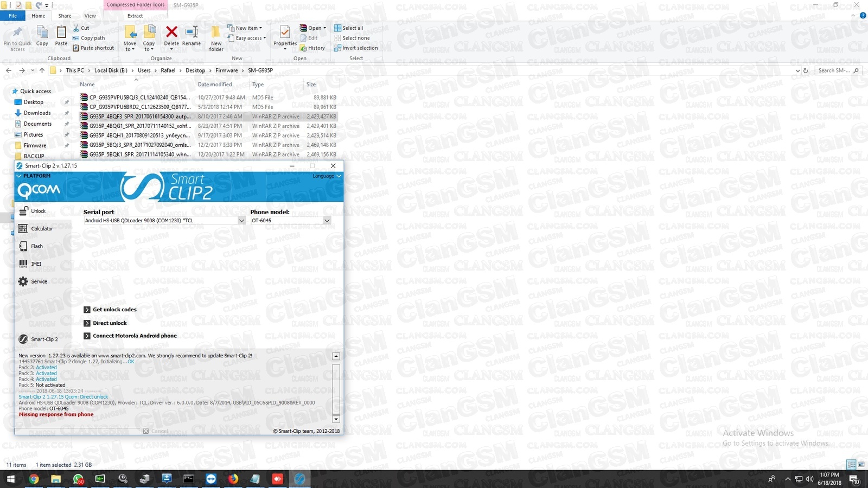Open WhatsApp from the taskbar
The height and width of the screenshot is (488, 868).
click(x=78, y=479)
